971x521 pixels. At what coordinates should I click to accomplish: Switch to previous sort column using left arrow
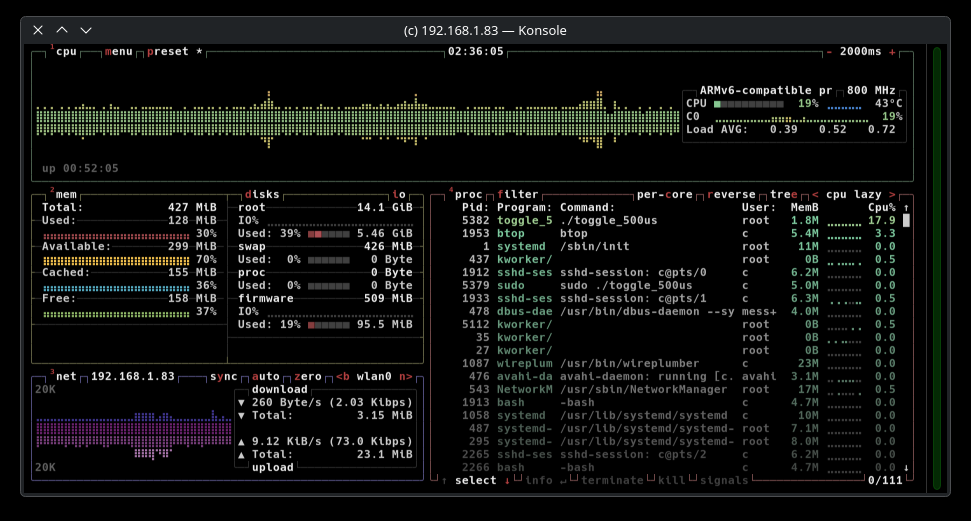[x=815, y=195]
